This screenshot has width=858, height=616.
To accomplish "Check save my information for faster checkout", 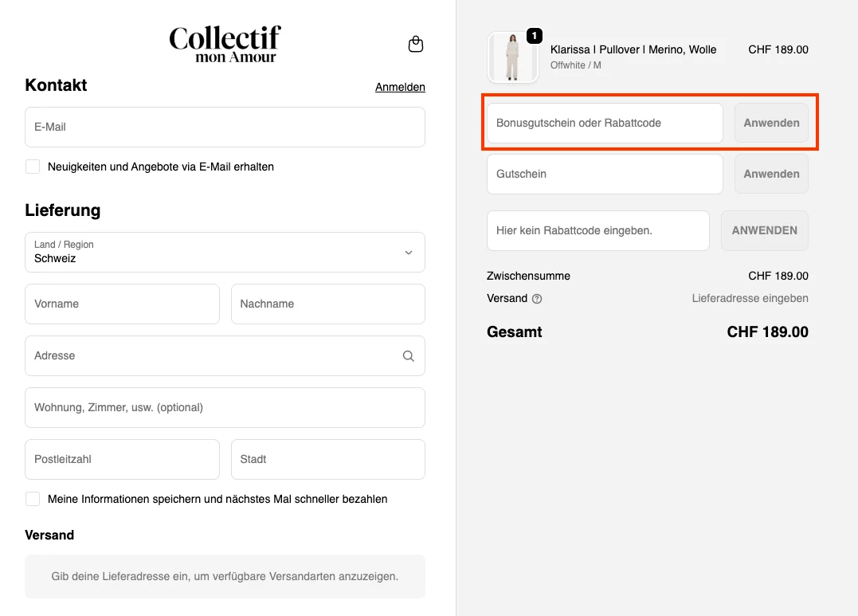I will coord(32,498).
